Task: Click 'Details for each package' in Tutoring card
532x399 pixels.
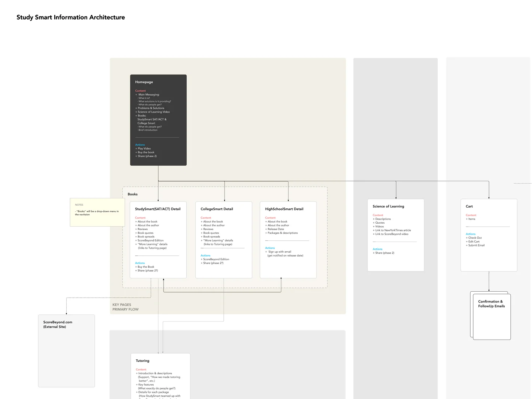Action: [154, 392]
